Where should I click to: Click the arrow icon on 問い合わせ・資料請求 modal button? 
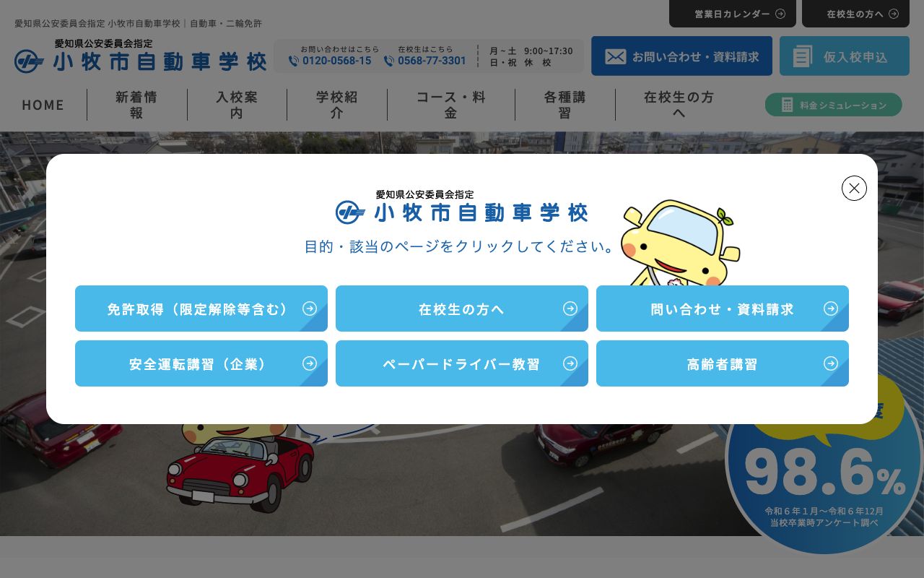[x=831, y=309]
